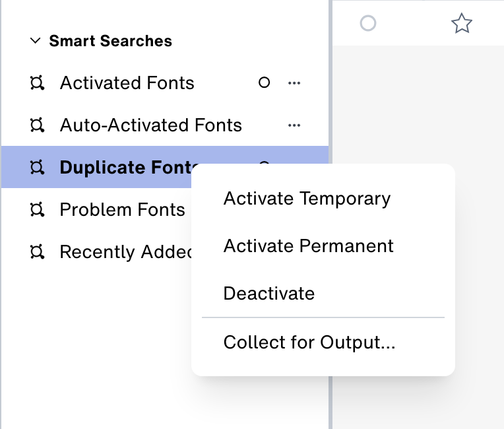The image size is (504, 429).
Task: Toggle activation circle for Activated Fonts
Action: (x=264, y=83)
